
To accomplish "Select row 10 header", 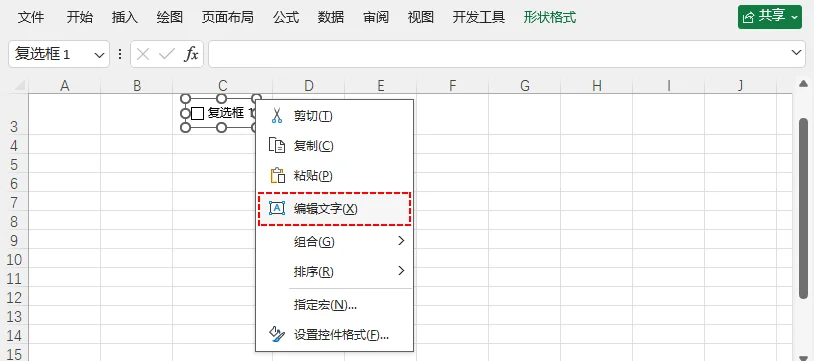I will click(x=14, y=260).
